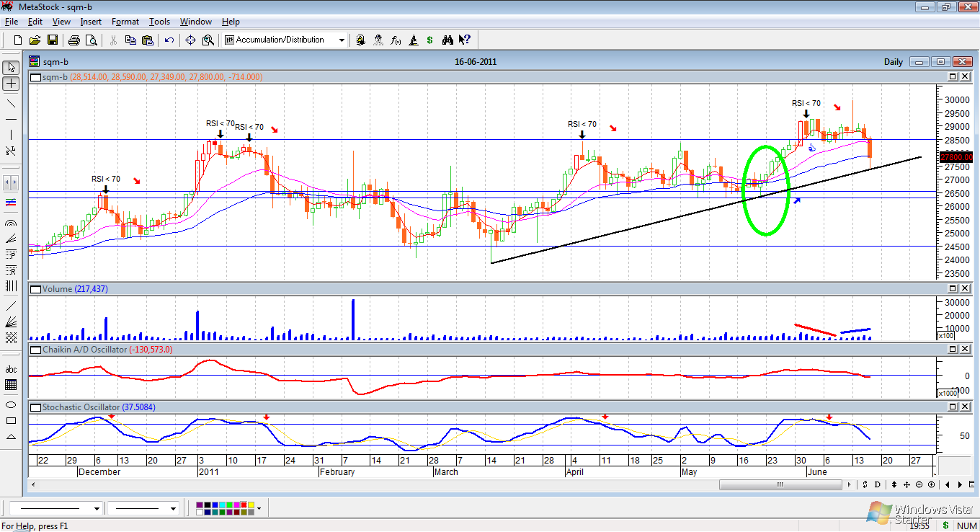Click the Fibonacci arcs tool
The image size is (980, 532).
(x=11, y=224)
